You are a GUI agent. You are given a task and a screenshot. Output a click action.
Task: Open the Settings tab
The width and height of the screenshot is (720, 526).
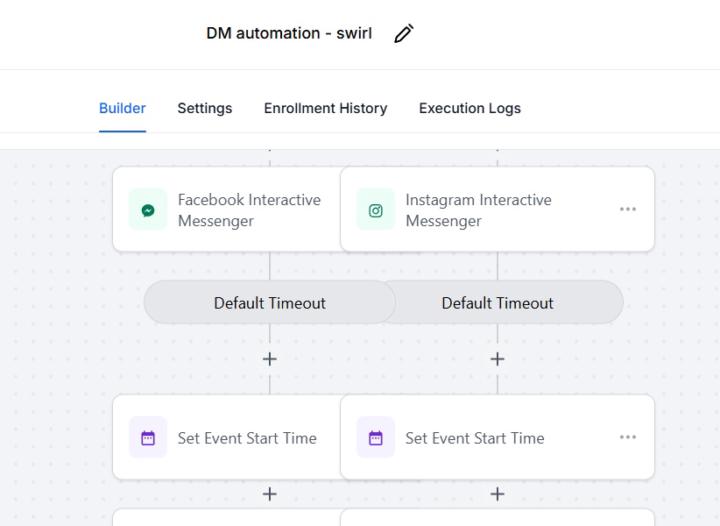(205, 108)
